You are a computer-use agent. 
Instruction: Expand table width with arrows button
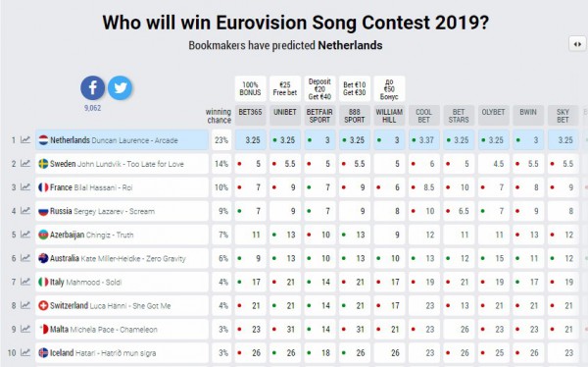click(x=577, y=44)
